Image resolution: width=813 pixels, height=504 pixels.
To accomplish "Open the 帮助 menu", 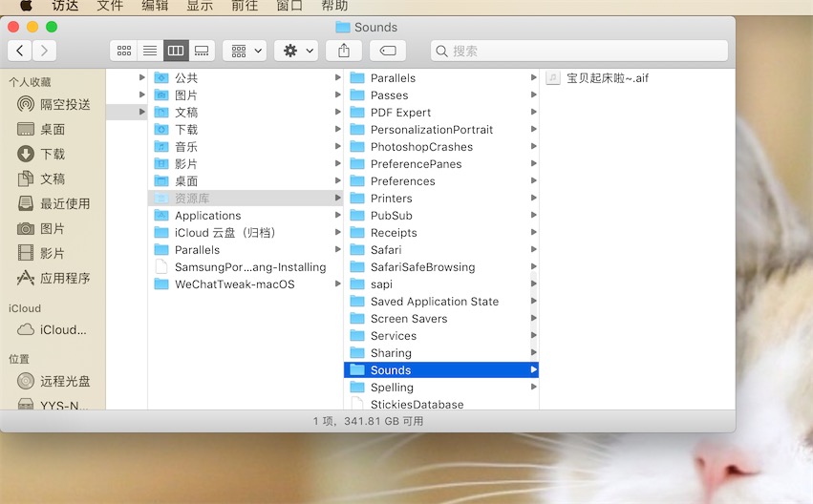I will [334, 6].
